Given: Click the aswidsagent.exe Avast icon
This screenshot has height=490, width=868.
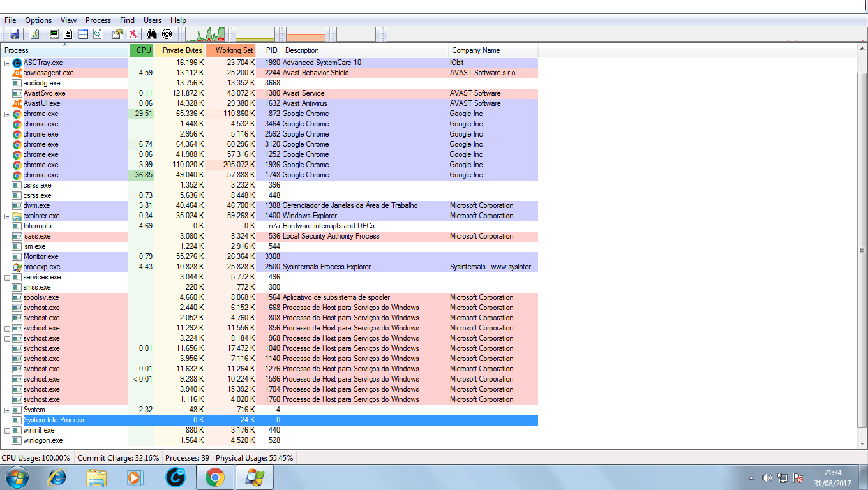Looking at the screenshot, I should pyautogui.click(x=17, y=73).
